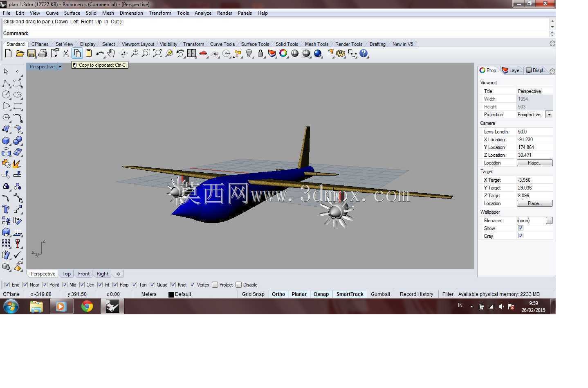Enable the Project osnap checkbox
The width and height of the screenshot is (588, 388).
[x=215, y=285]
